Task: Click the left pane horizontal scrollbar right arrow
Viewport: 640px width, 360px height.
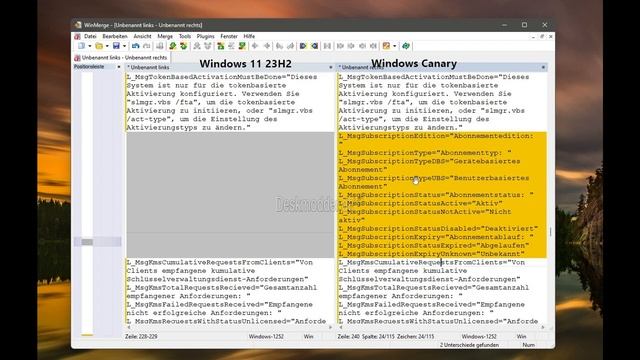Action: [331, 327]
